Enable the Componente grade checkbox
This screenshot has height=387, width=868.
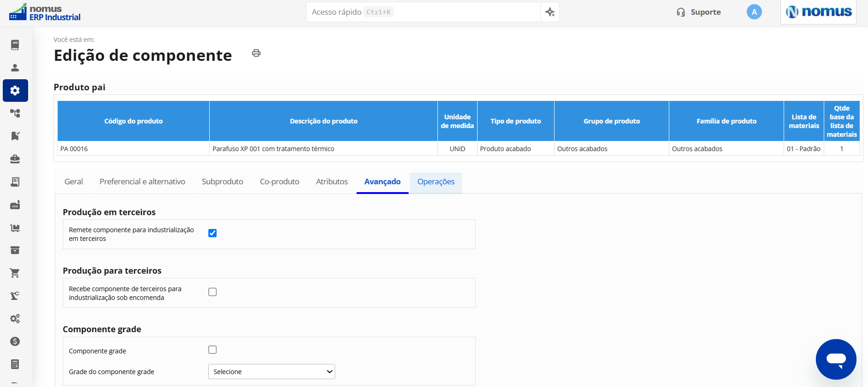pos(213,350)
